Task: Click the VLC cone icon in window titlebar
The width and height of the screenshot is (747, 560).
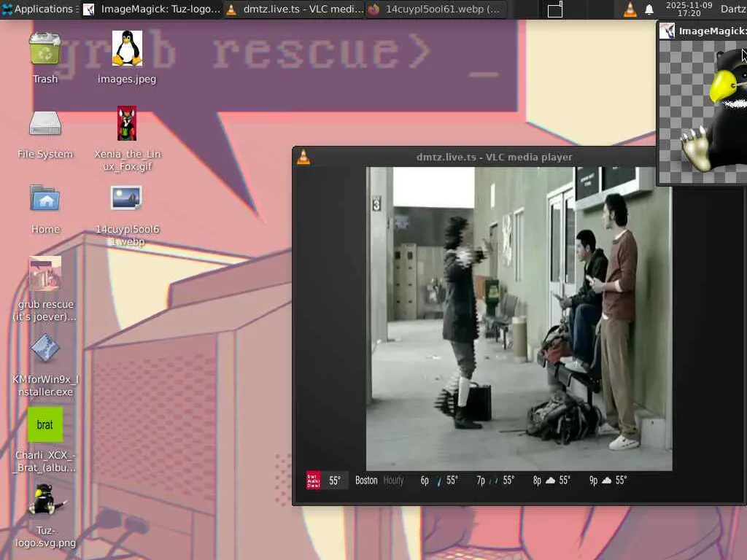Action: point(303,157)
